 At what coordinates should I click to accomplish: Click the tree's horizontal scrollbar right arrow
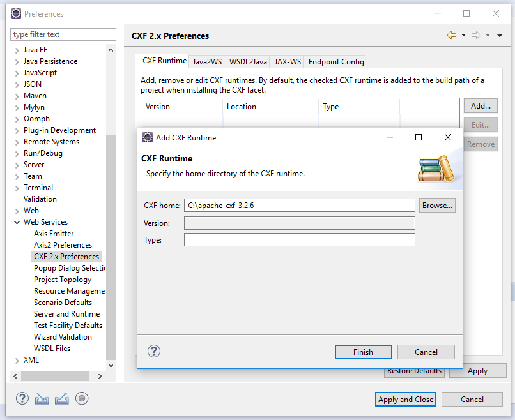pos(100,376)
